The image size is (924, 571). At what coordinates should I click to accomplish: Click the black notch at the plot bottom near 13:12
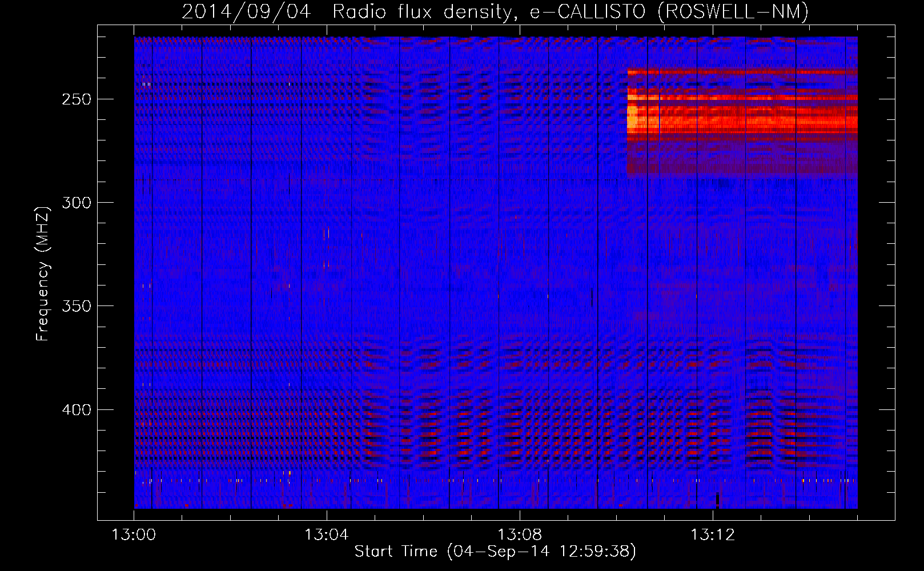point(718,500)
